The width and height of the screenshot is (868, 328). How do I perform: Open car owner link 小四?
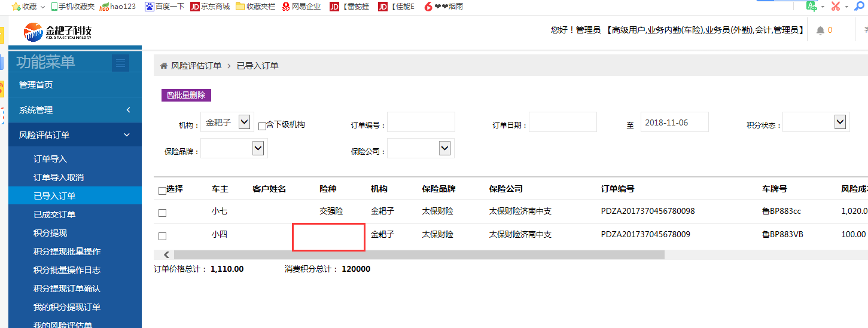coord(220,235)
